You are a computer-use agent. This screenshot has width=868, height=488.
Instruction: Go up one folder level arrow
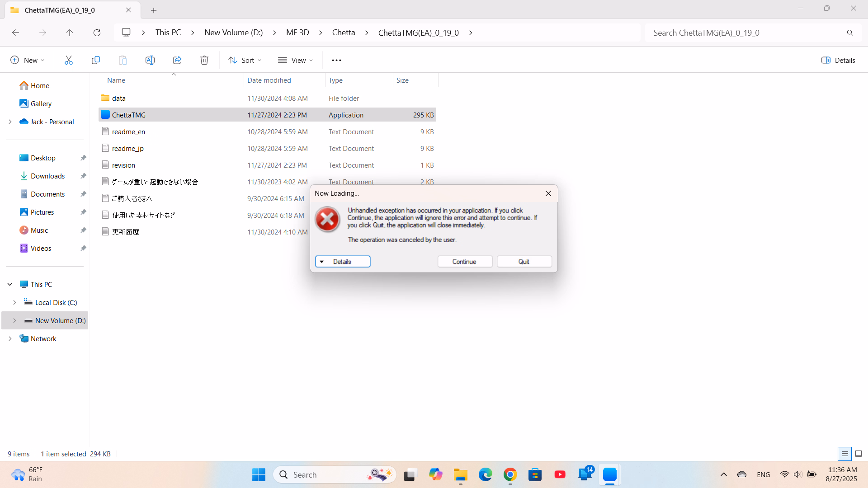(70, 33)
